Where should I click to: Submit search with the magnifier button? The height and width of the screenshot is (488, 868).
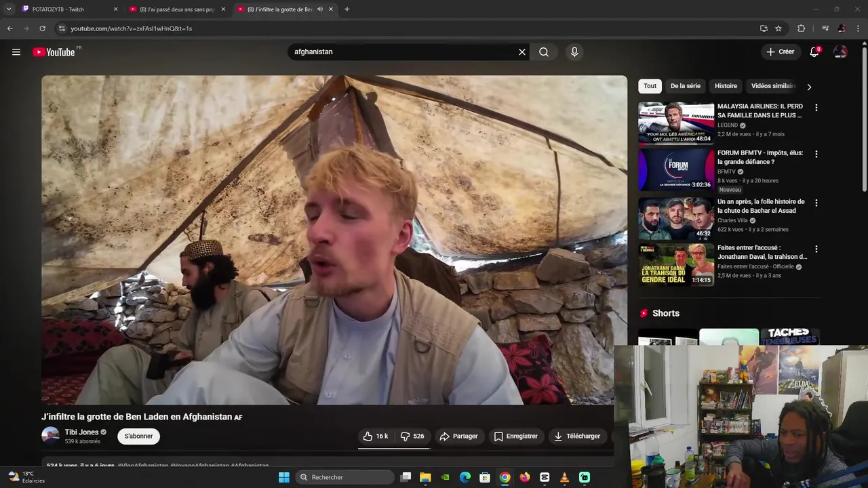[x=544, y=52]
